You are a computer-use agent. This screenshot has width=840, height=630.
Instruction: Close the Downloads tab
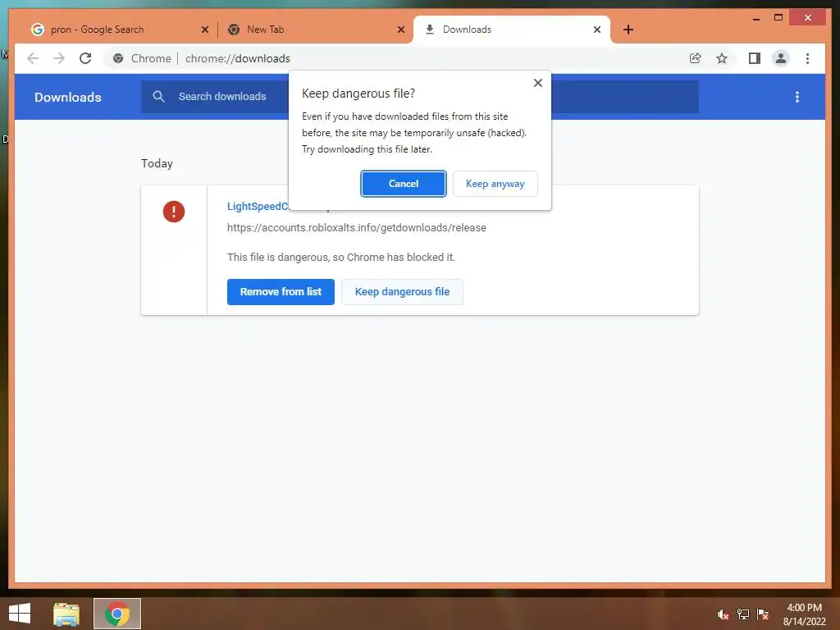597,30
